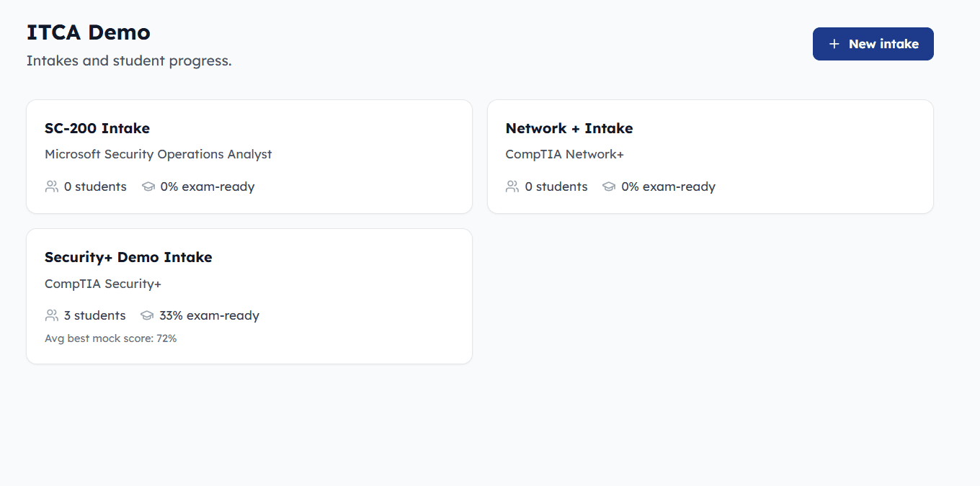The height and width of the screenshot is (486, 980).
Task: Open the SC-200 Intake title
Action: (x=97, y=128)
